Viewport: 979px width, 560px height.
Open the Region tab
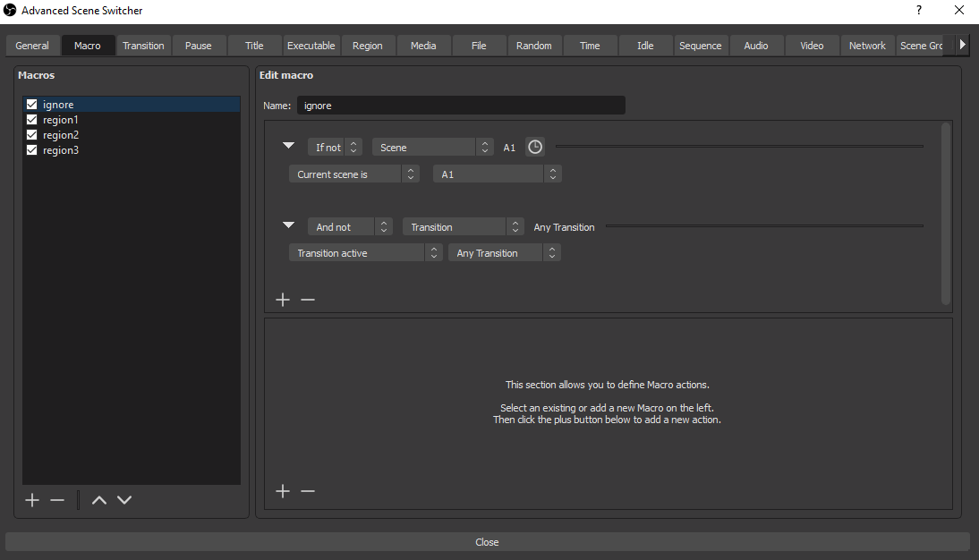click(x=367, y=46)
